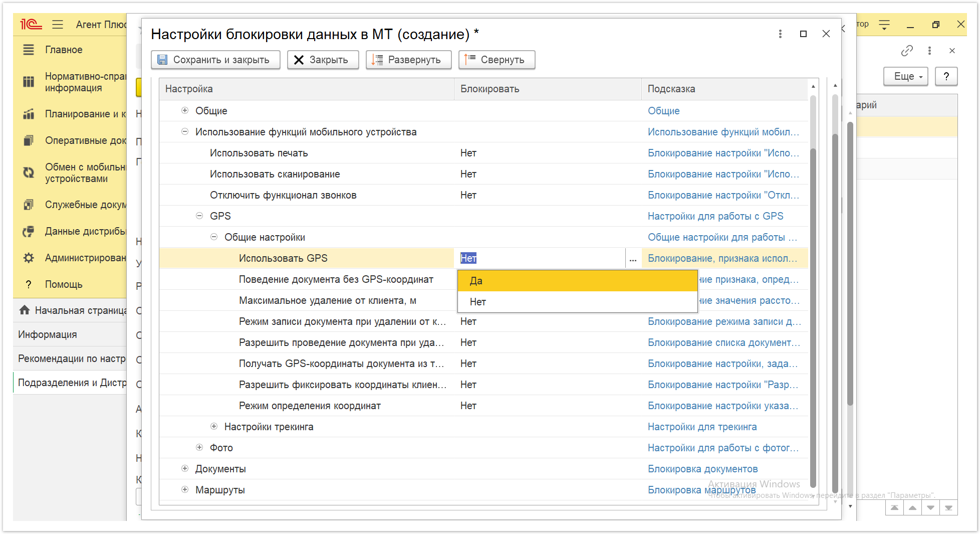Click the Подсказка column header
This screenshot has width=980, height=534.
(724, 89)
